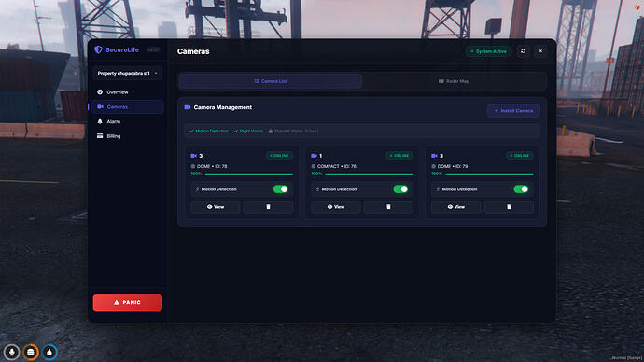The height and width of the screenshot is (362, 644).
Task: Click the DOME • ID: 79 label
Action: point(453,166)
